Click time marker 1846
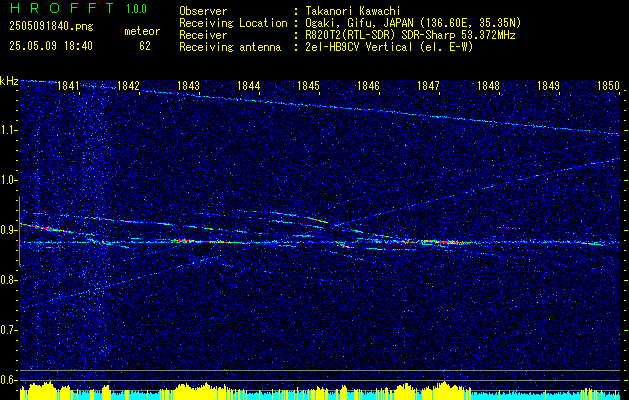The width and height of the screenshot is (629, 400). (x=368, y=86)
